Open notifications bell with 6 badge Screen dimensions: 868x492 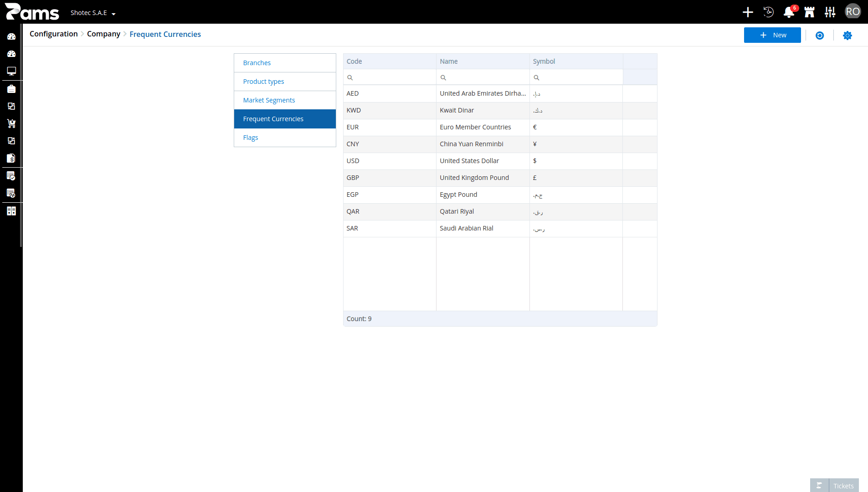coord(789,12)
